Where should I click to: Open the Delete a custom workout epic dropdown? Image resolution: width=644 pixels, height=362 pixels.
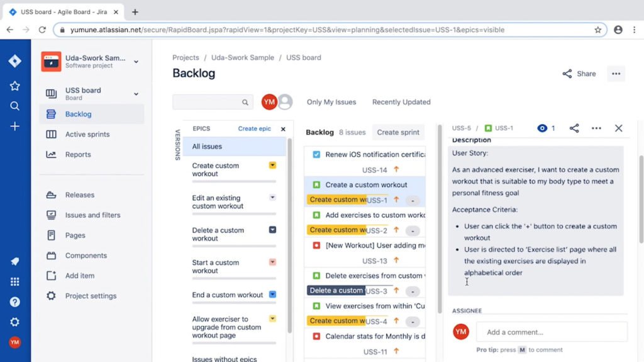click(x=272, y=230)
